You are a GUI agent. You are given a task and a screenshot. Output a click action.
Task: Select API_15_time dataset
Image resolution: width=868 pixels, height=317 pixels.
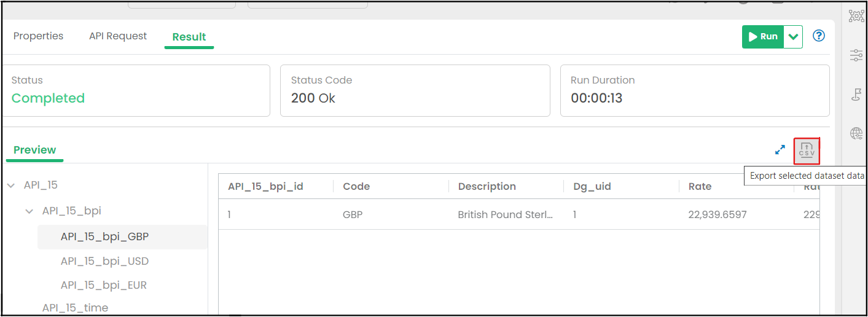75,308
